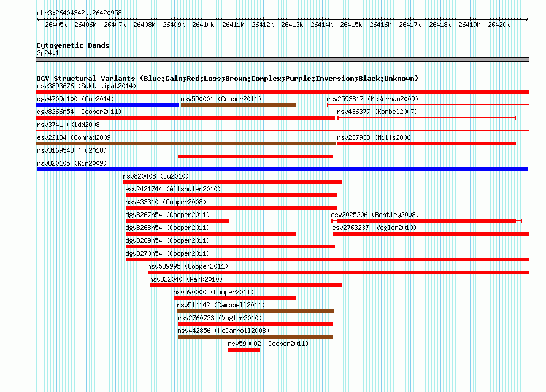Open the nsv820408 (Ju2010) variant label
Image resolution: width=546 pixels, height=392 pixels.
pos(156,176)
